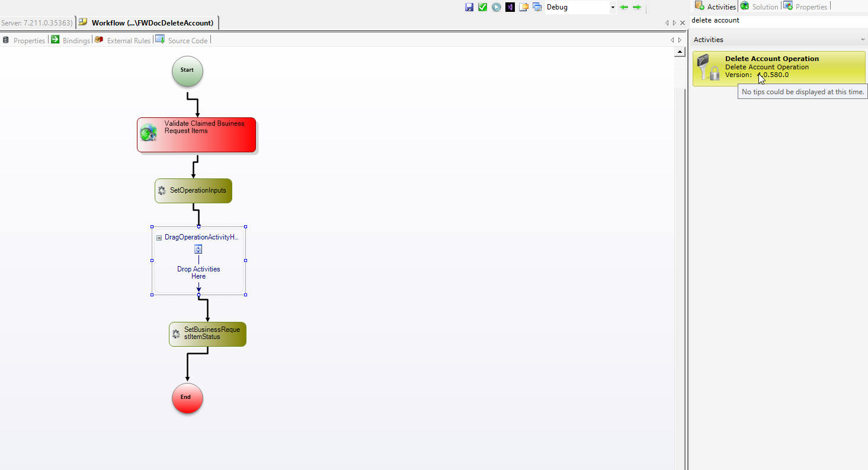The width and height of the screenshot is (868, 470).
Task: Switch to the Bindings tab
Action: coord(71,40)
